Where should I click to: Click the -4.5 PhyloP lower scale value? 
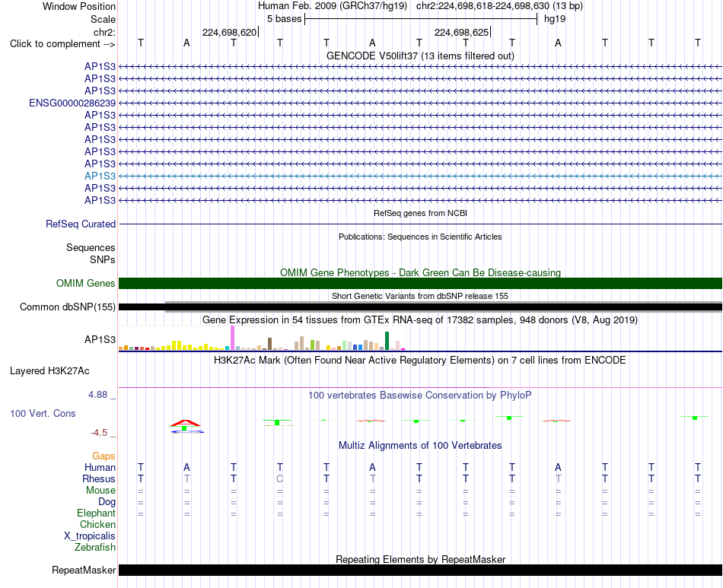point(99,432)
